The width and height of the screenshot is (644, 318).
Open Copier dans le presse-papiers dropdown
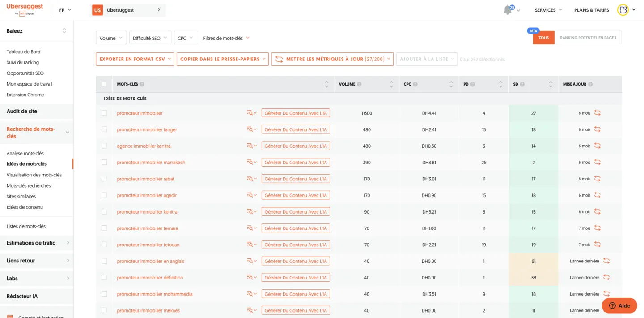click(222, 59)
